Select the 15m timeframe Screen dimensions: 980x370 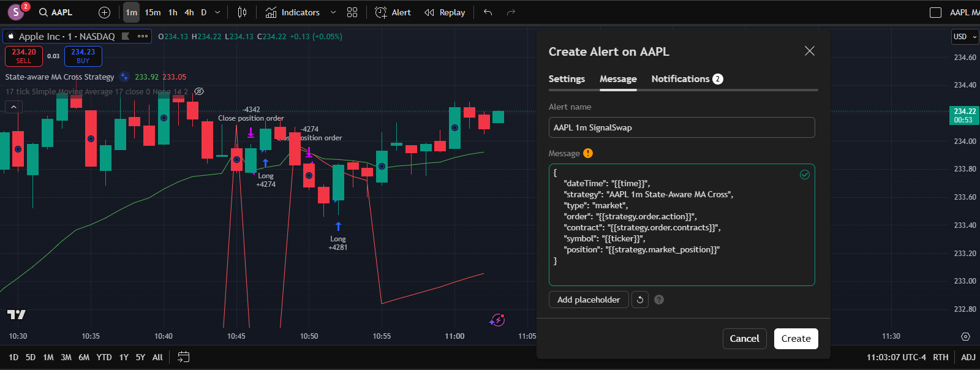153,12
